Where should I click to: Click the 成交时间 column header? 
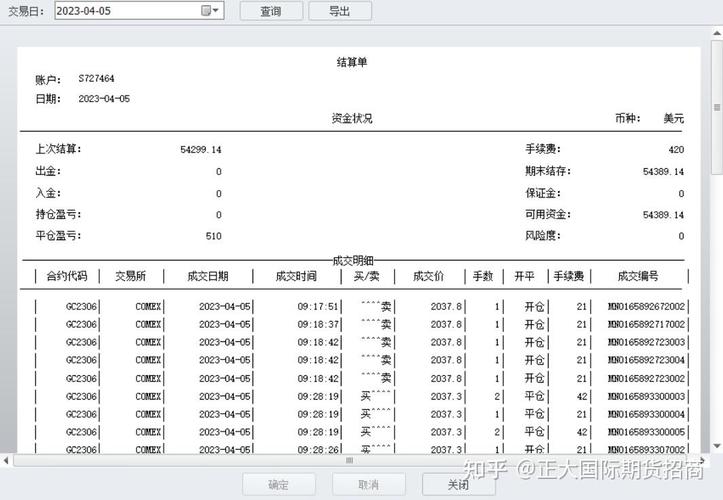click(296, 277)
